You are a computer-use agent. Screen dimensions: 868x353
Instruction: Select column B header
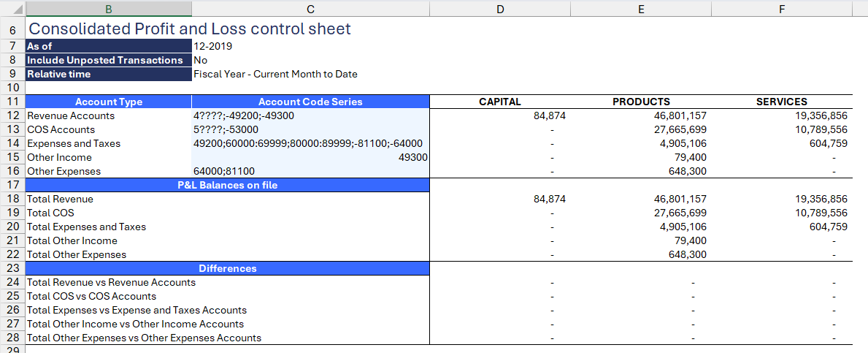pos(109,8)
